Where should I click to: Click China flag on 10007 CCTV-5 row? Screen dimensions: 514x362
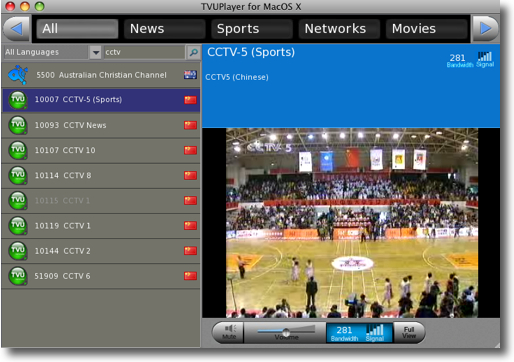[190, 100]
